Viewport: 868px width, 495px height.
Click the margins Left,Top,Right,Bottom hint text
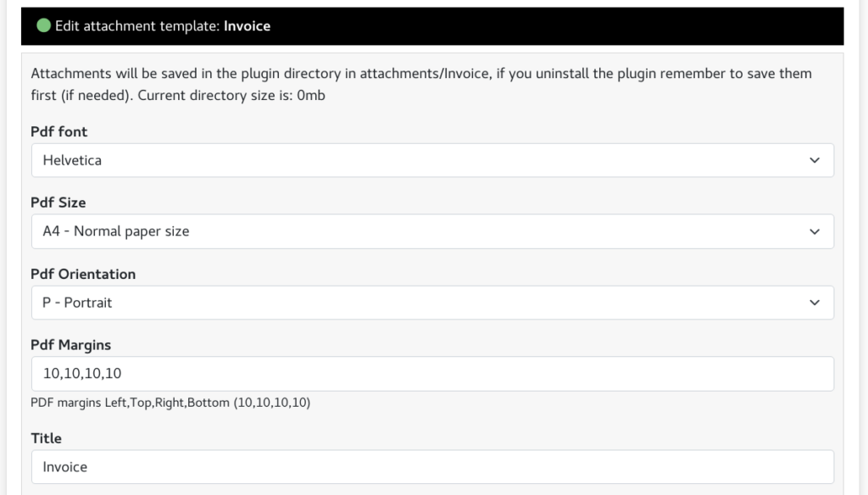tap(170, 403)
